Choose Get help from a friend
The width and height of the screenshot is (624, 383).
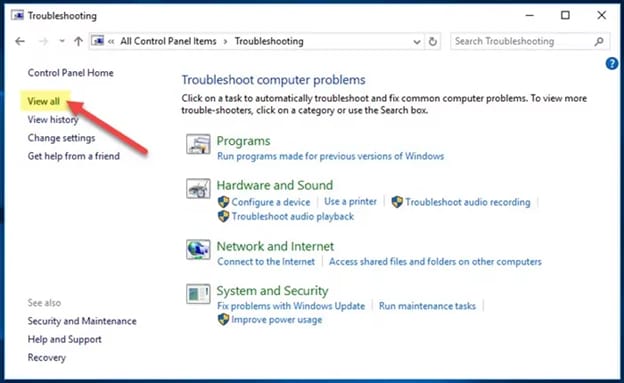[74, 156]
